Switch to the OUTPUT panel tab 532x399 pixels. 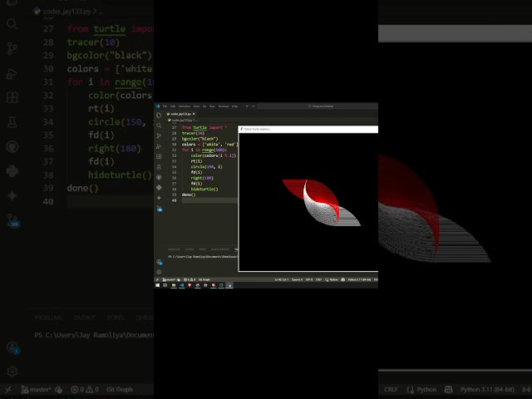[190, 249]
